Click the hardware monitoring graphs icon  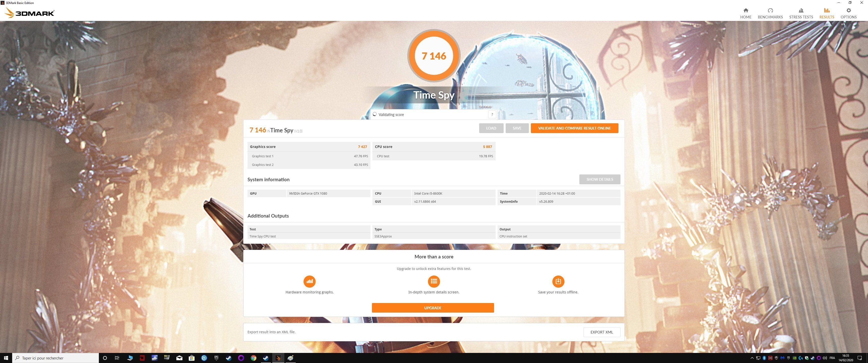(x=309, y=282)
